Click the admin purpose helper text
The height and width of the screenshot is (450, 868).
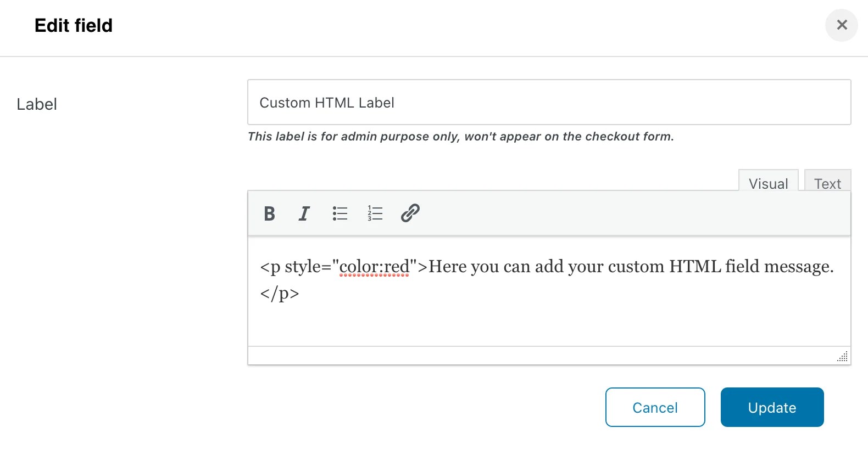point(460,137)
